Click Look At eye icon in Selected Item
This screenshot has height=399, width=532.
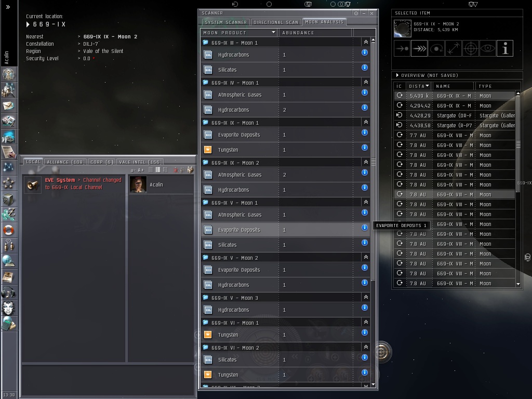tap(487, 48)
